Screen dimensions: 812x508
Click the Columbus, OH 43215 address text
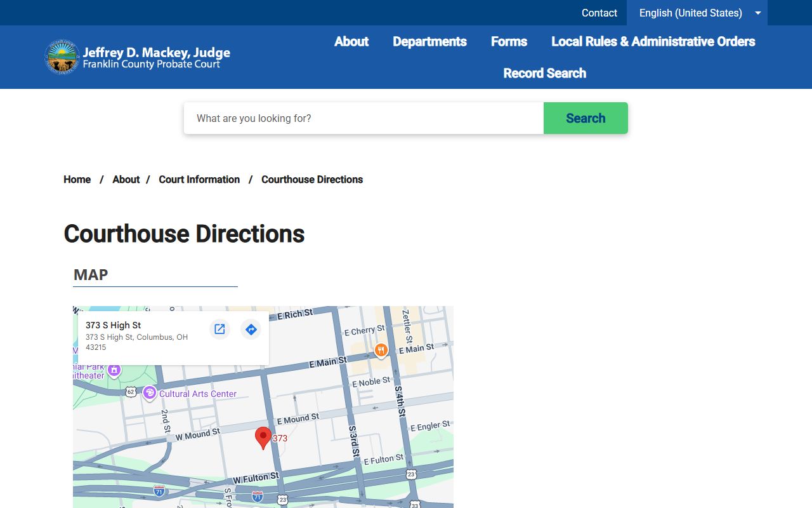(137, 342)
